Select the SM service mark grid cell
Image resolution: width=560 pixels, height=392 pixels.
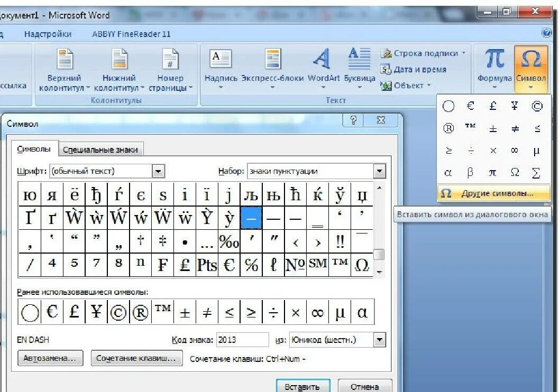tap(317, 265)
